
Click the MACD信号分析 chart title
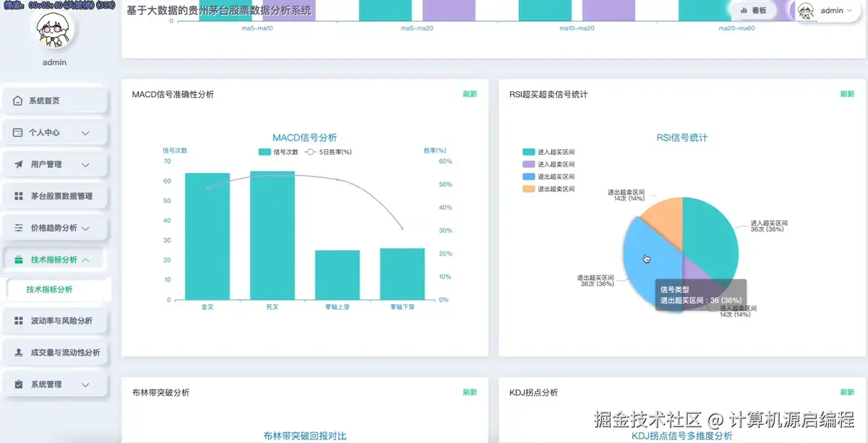coord(305,138)
